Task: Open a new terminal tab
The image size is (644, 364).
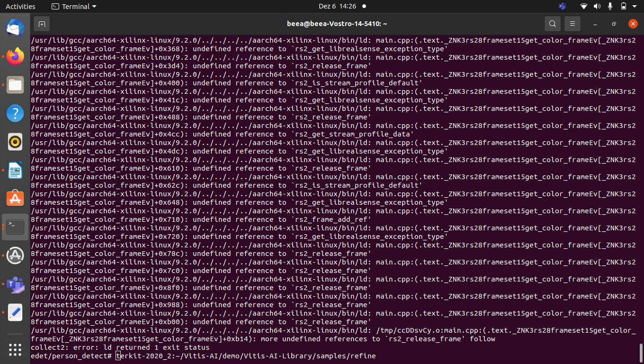Action: pos(42,23)
